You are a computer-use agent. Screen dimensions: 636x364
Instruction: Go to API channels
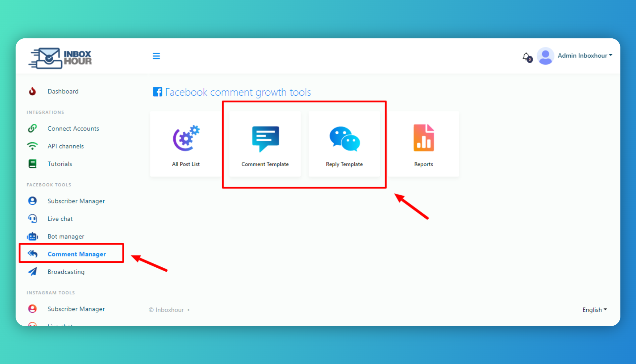point(66,146)
